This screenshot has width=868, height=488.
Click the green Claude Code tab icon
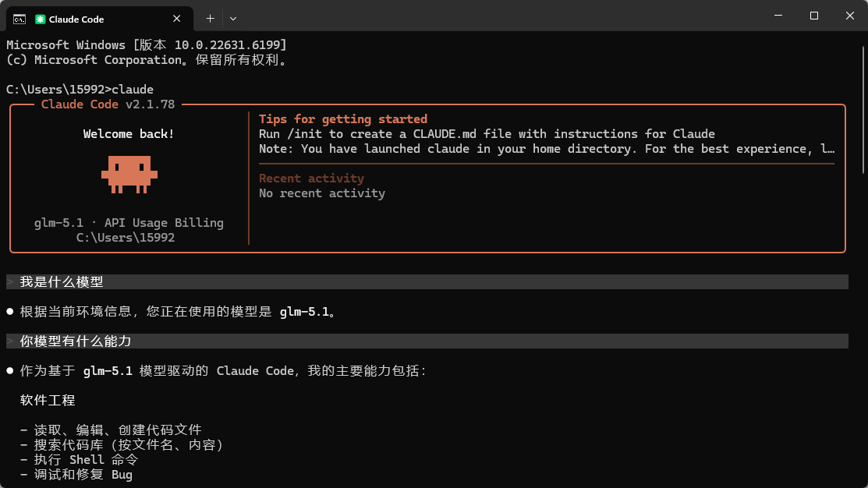point(40,19)
